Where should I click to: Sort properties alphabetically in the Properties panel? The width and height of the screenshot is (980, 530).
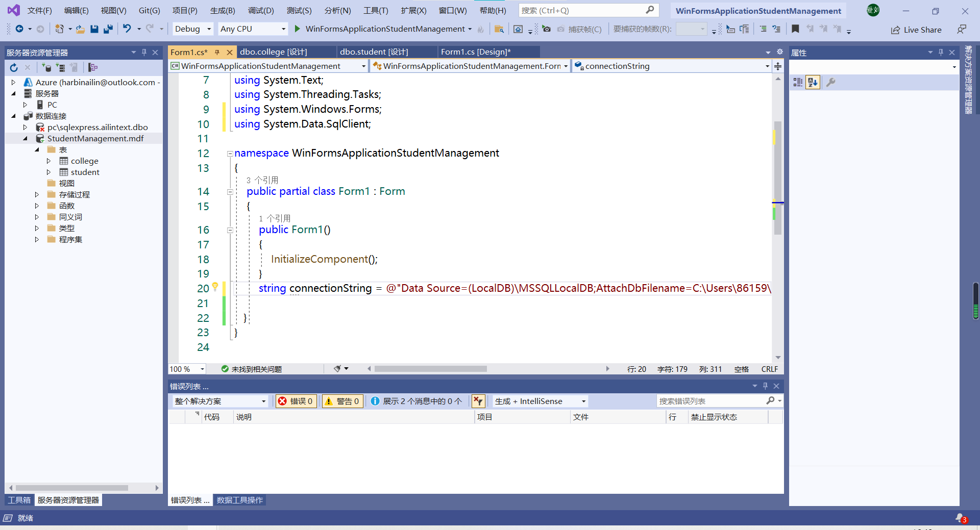(x=813, y=82)
